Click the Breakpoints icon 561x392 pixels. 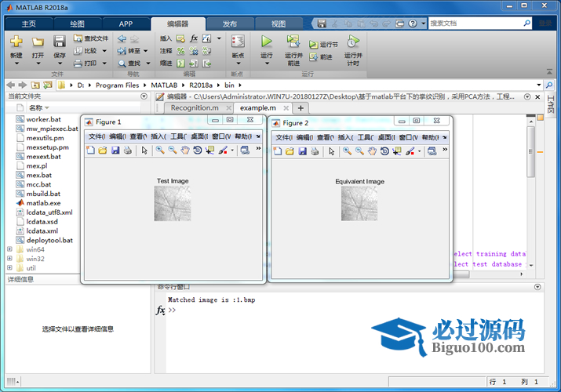click(238, 42)
